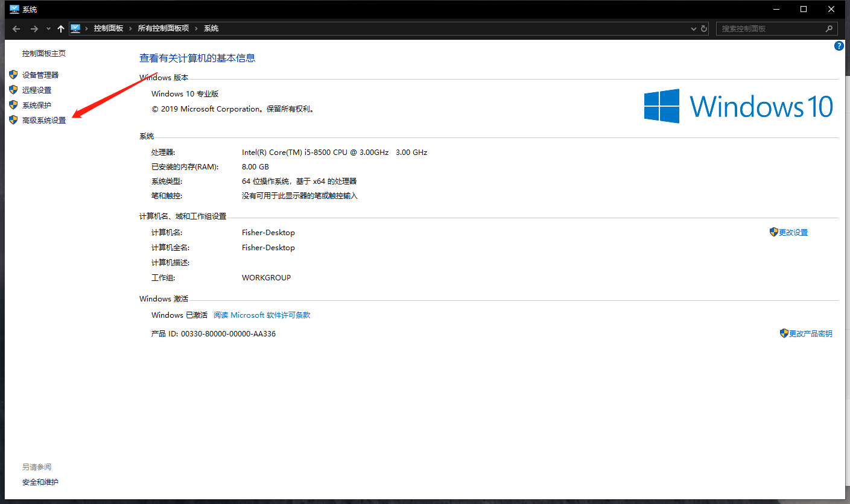Go back with the back arrow
Image resolution: width=850 pixels, height=504 pixels.
pyautogui.click(x=16, y=29)
